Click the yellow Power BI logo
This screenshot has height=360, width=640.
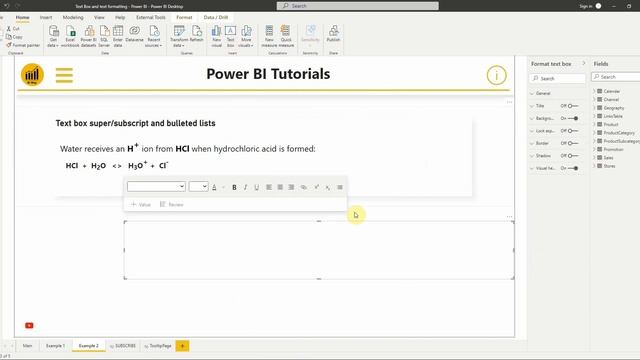point(32,75)
